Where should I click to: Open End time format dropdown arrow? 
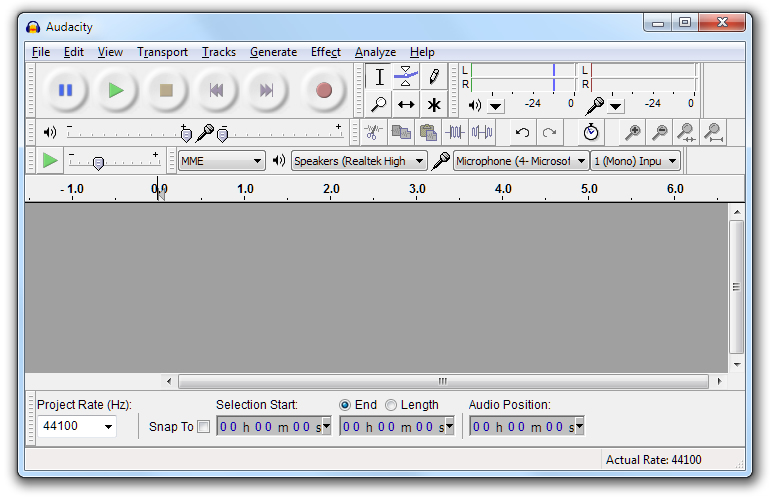point(450,426)
